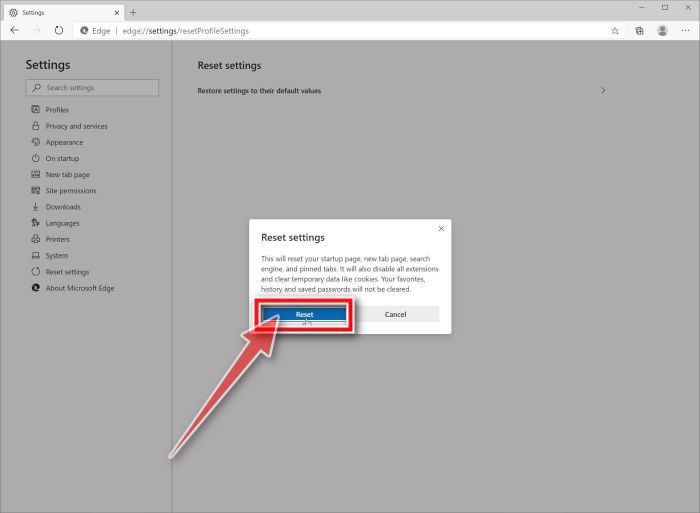Focus the Search settings field
700x513 pixels.
pos(92,88)
